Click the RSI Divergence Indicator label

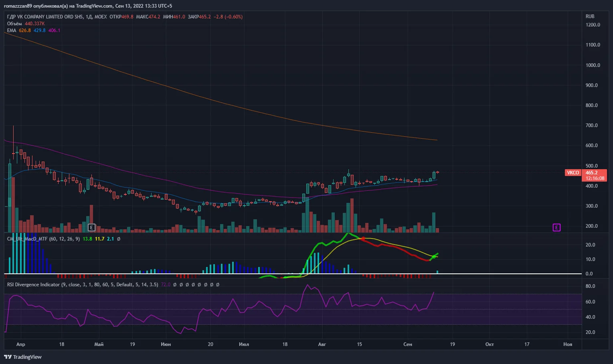(x=83, y=285)
